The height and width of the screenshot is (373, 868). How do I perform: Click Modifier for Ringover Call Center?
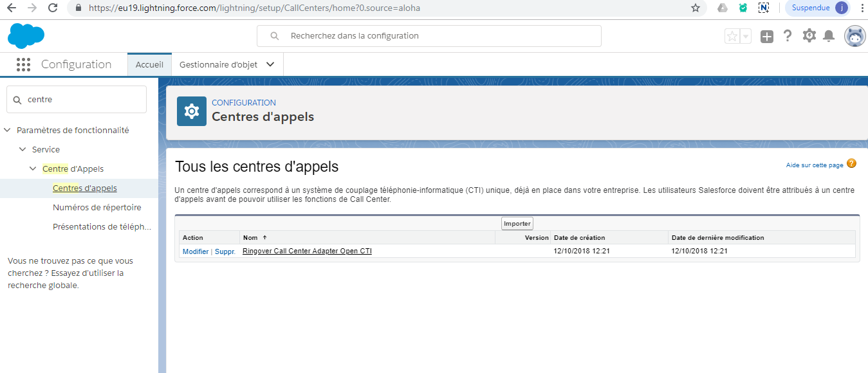tap(196, 251)
